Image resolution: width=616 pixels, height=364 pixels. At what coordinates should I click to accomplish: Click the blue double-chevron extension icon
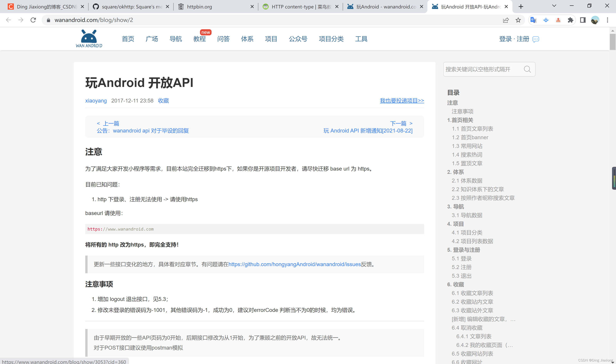tap(546, 20)
